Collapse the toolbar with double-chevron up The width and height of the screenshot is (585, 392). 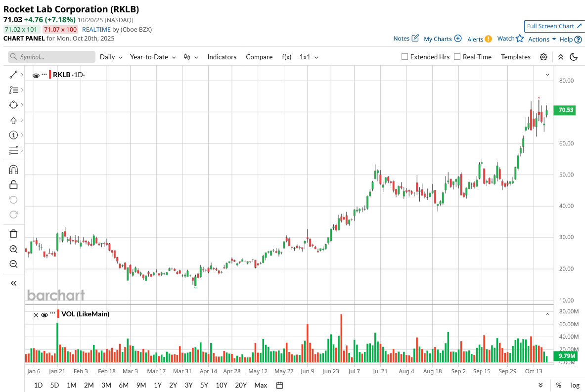(561, 57)
